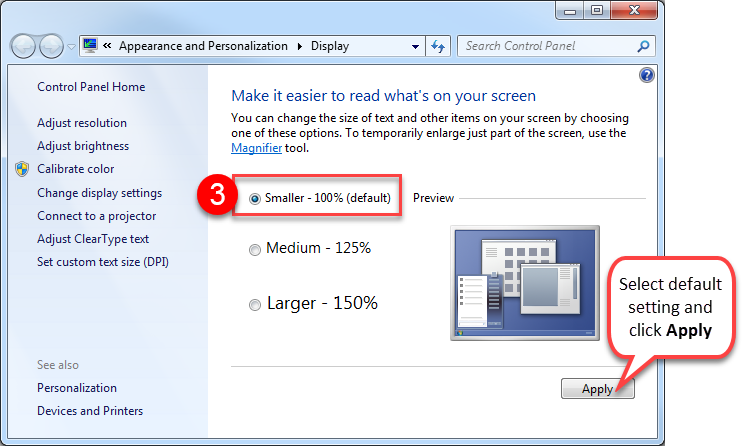The width and height of the screenshot is (745, 446).
Task: Click the refresh icon beside address bar
Action: [437, 46]
